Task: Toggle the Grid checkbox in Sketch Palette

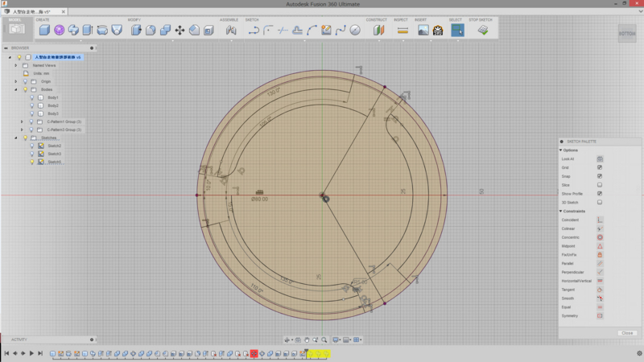Action: click(x=600, y=167)
